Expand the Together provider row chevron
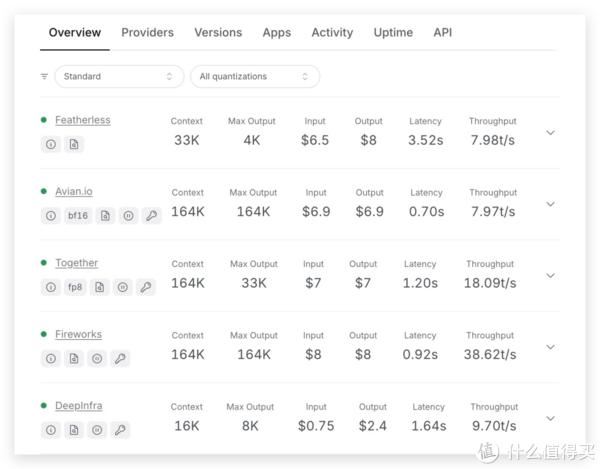The height and width of the screenshot is (469, 600). click(550, 275)
